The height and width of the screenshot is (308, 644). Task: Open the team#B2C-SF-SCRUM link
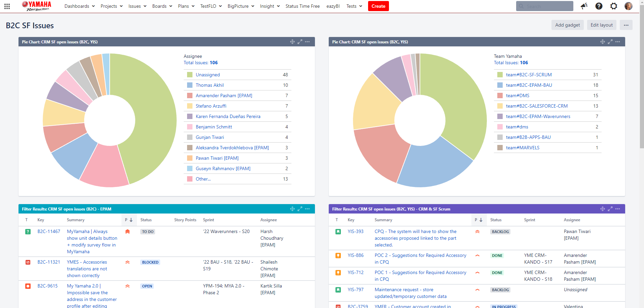pos(529,75)
